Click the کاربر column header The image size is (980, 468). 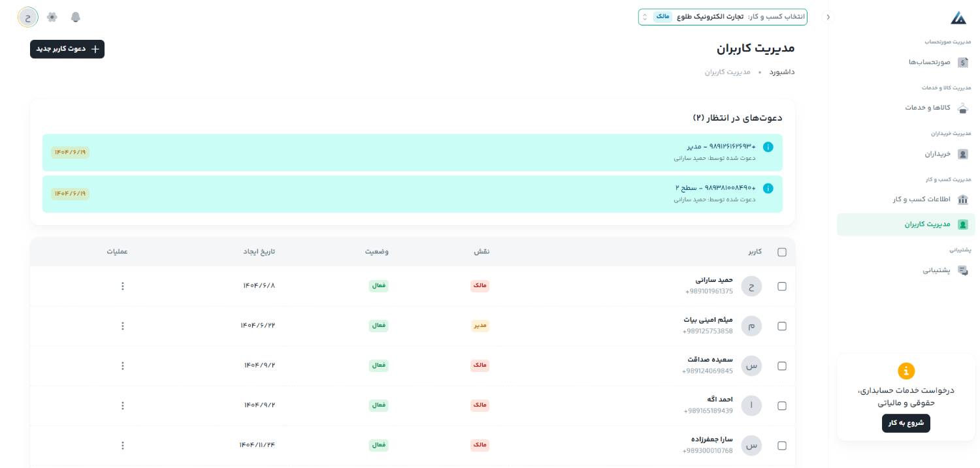[x=755, y=252]
